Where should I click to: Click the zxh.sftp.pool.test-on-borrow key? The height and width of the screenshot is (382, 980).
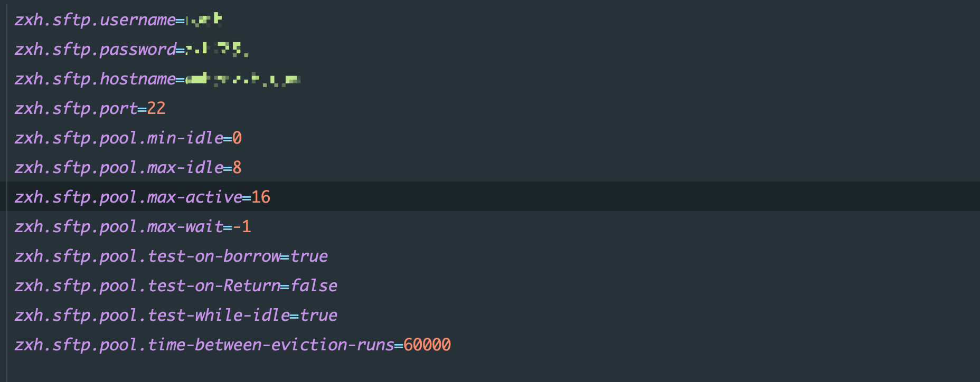147,256
